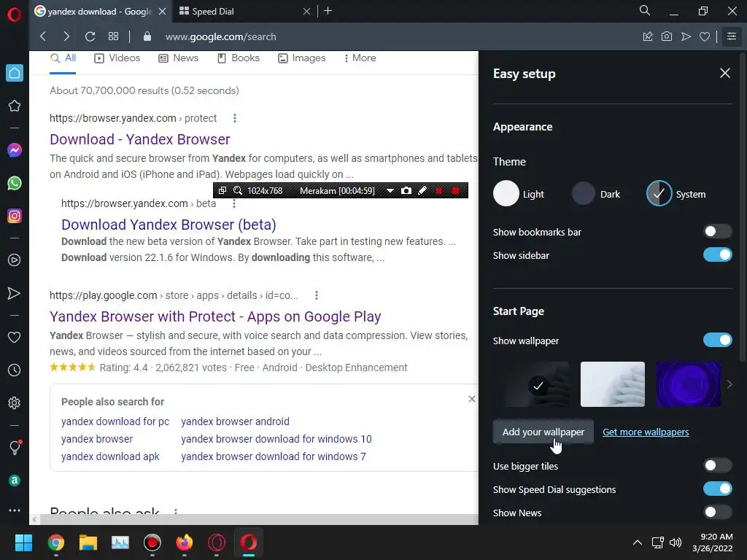Open sidebar setup three dots
The height and width of the screenshot is (560, 747).
(x=15, y=510)
